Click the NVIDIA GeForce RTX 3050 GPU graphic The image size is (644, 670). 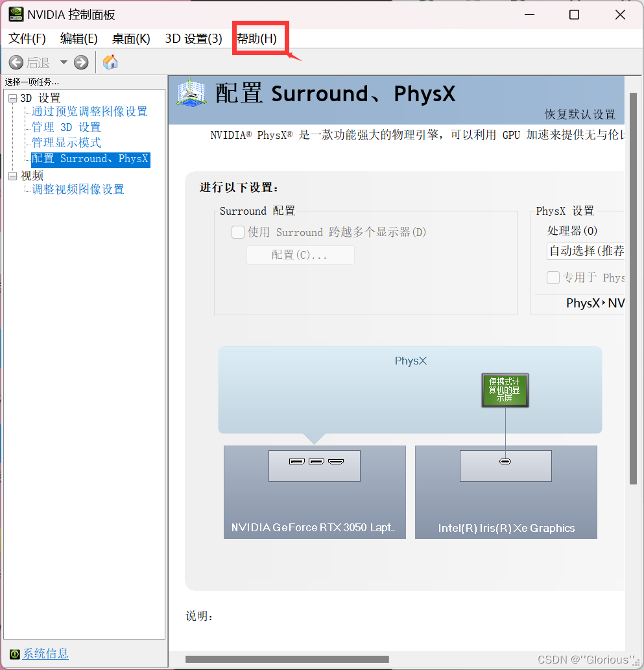(314, 492)
